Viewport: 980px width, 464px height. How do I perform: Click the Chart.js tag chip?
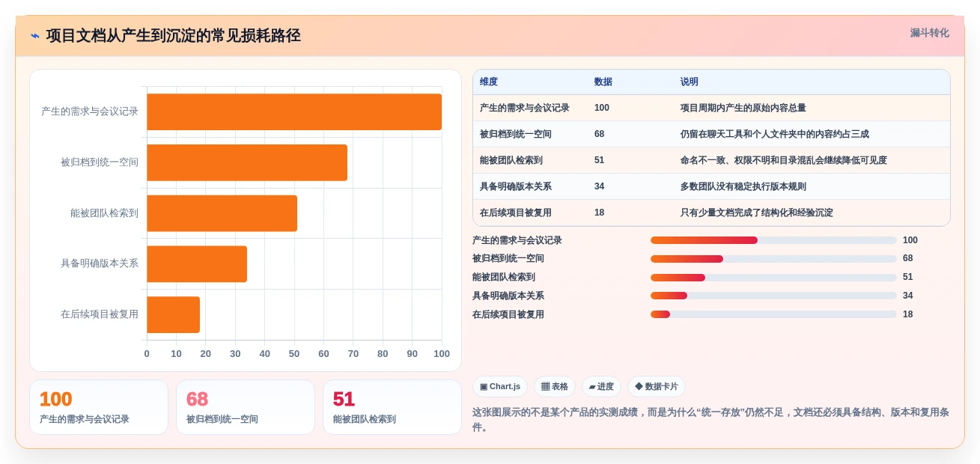(x=500, y=387)
